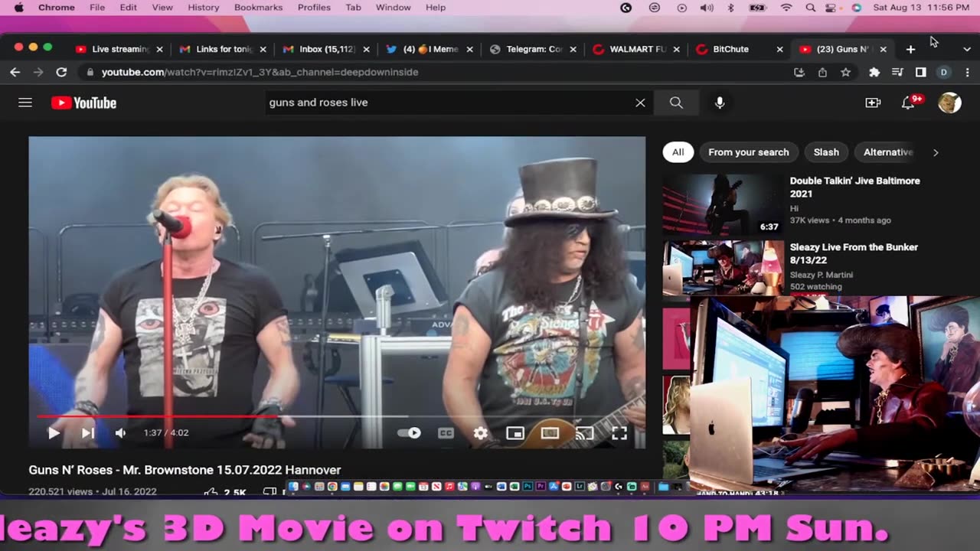This screenshot has width=980, height=551.
Task: Open the Bookmarks menu
Action: click(x=258, y=8)
